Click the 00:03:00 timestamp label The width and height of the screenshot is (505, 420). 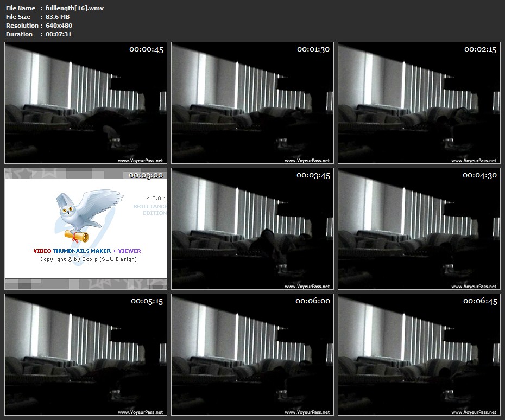146,175
